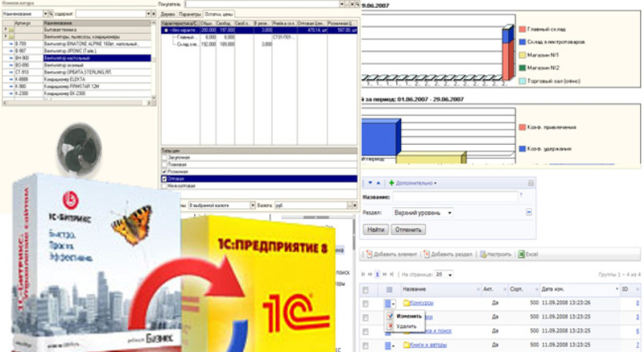Click the Книги и авторы folder icon
644x352 pixels.
click(x=407, y=345)
